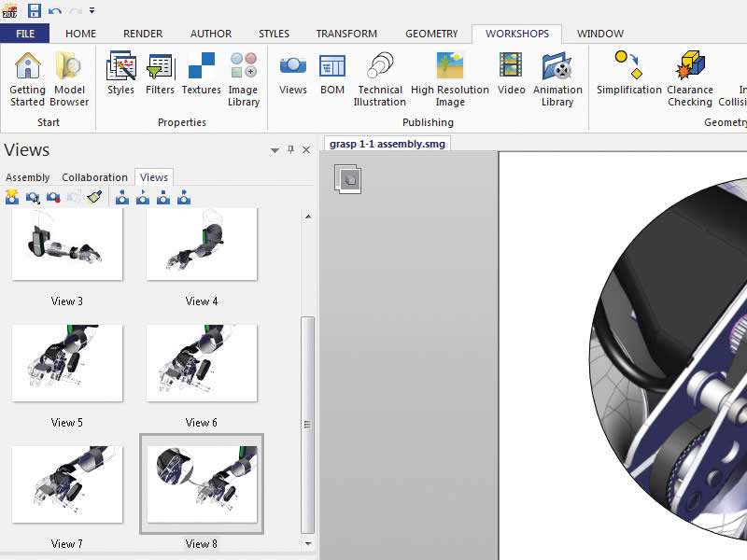
Task: Click the Create View camera icon
Action: tap(12, 197)
